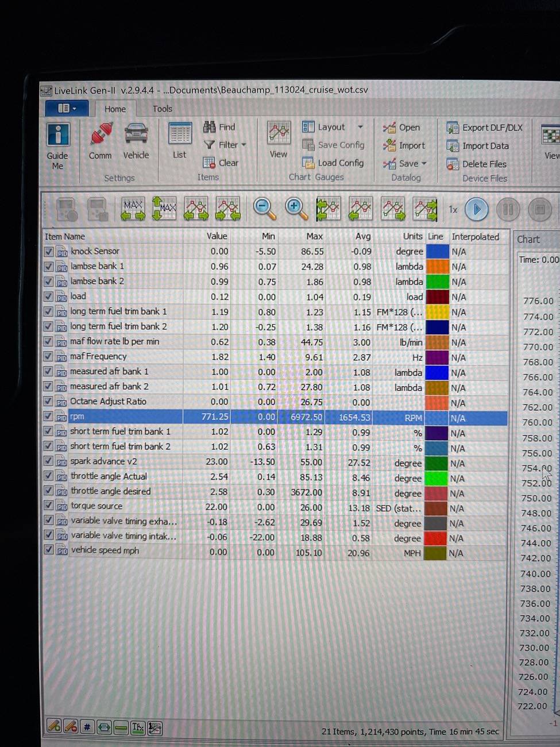This screenshot has width=560, height=747.
Task: Click Import Data for device files
Action: (x=478, y=146)
